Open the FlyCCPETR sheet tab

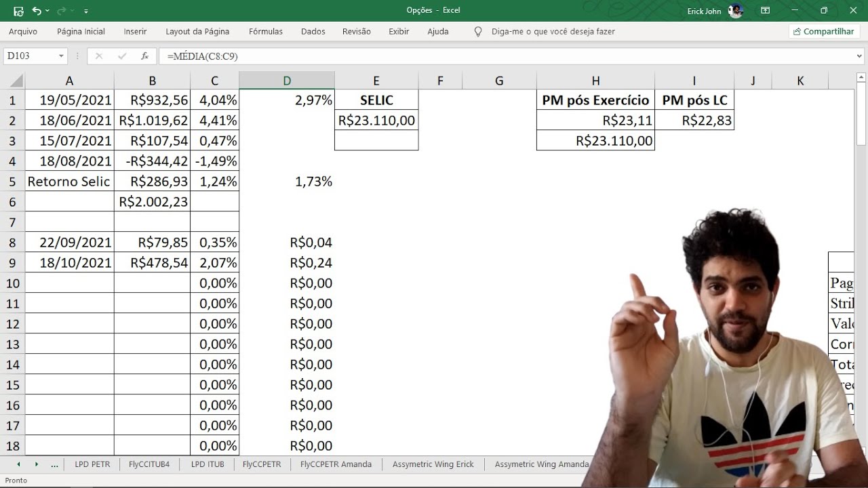click(x=262, y=464)
